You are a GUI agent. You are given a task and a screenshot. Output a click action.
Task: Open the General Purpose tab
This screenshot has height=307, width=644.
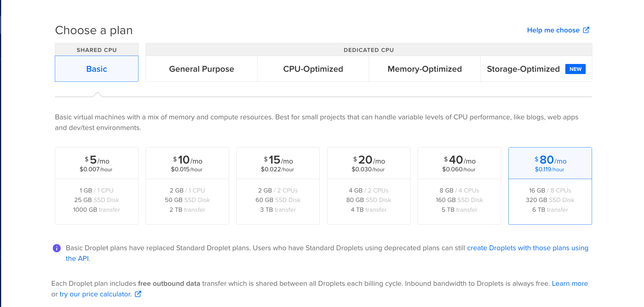201,69
